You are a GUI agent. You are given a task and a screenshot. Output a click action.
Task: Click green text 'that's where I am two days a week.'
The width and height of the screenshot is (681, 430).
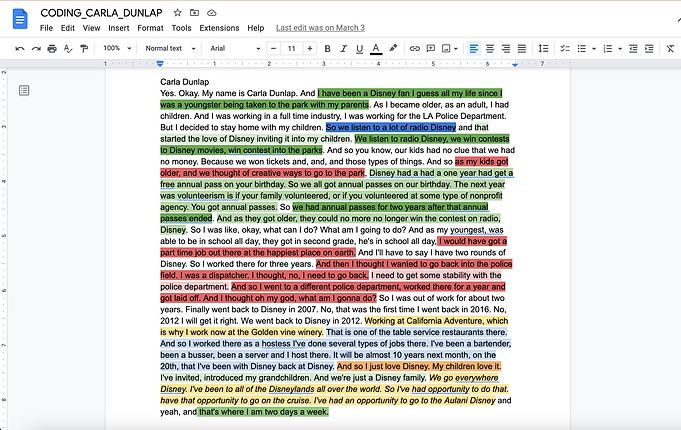(x=264, y=412)
